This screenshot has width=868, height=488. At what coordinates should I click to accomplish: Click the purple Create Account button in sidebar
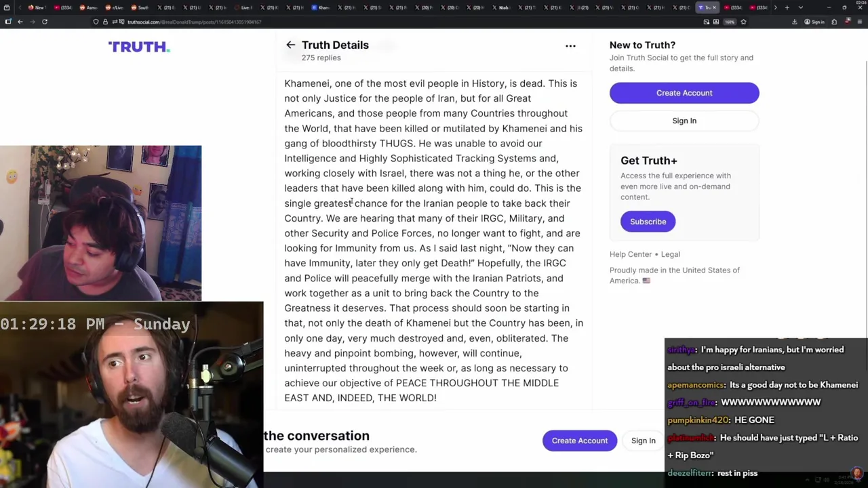[684, 93]
